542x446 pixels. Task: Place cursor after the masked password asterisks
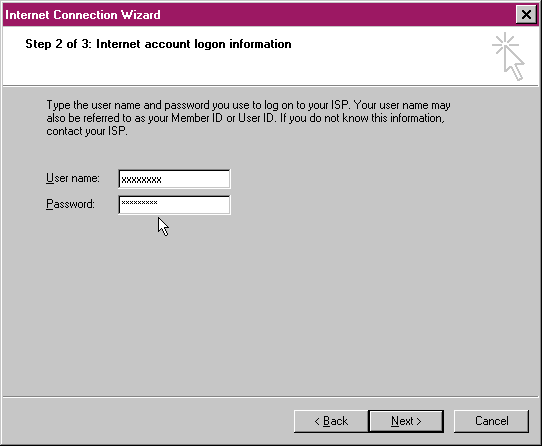(158, 204)
